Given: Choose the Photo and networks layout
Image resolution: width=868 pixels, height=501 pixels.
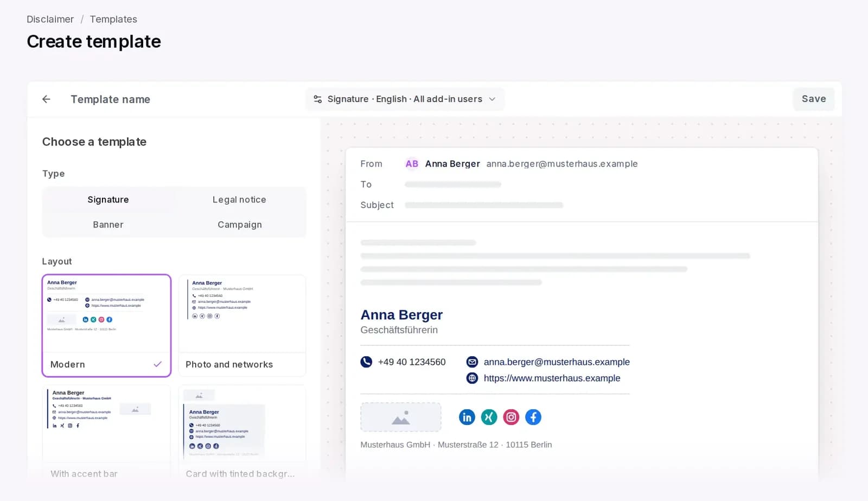Looking at the screenshot, I should point(242,325).
